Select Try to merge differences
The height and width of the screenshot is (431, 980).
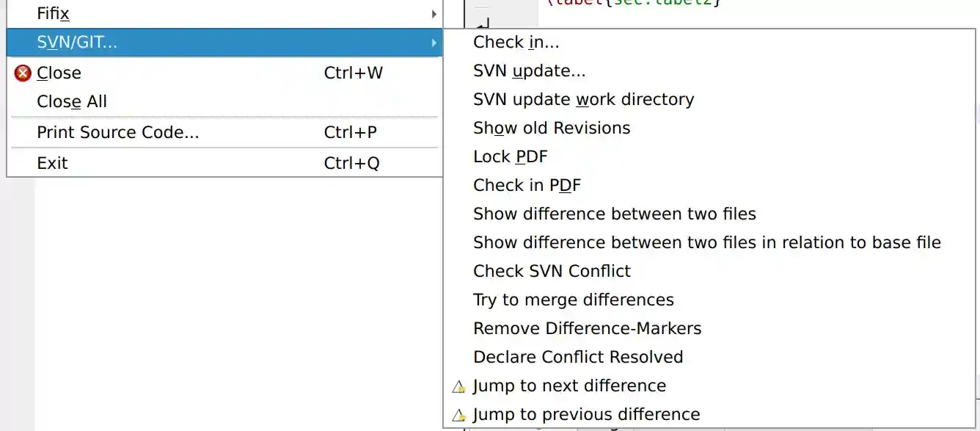point(574,300)
